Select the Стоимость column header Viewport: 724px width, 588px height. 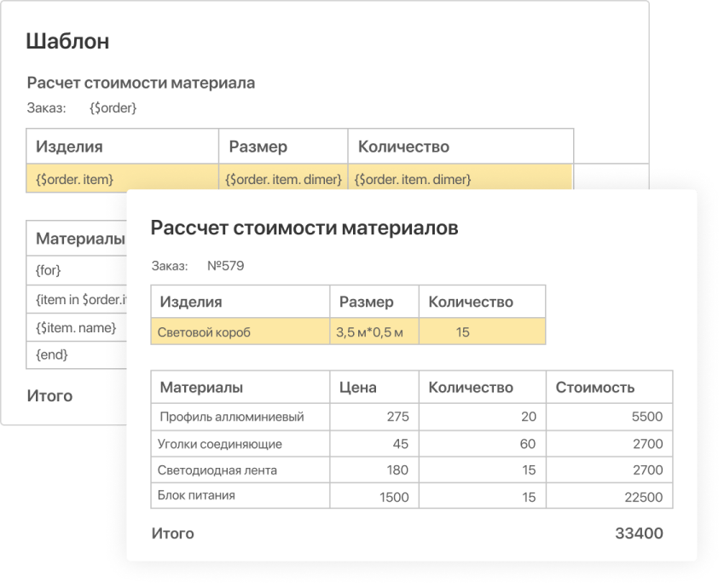click(x=595, y=388)
